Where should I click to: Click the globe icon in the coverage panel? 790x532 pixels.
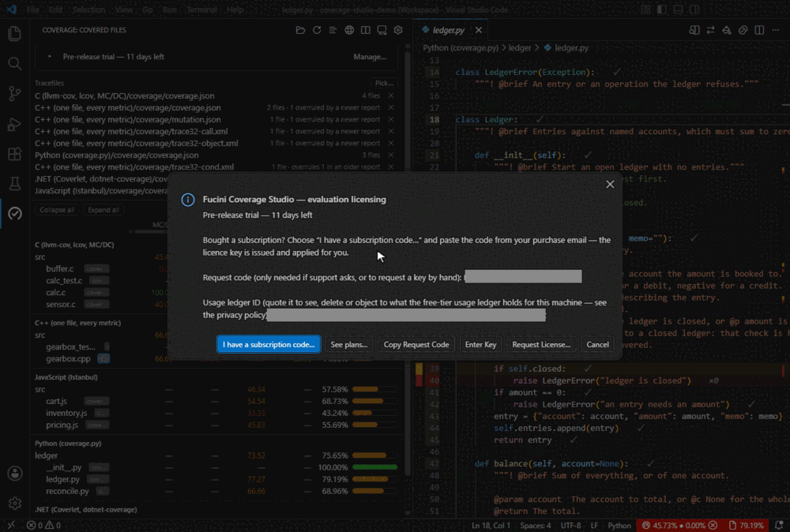(x=349, y=30)
